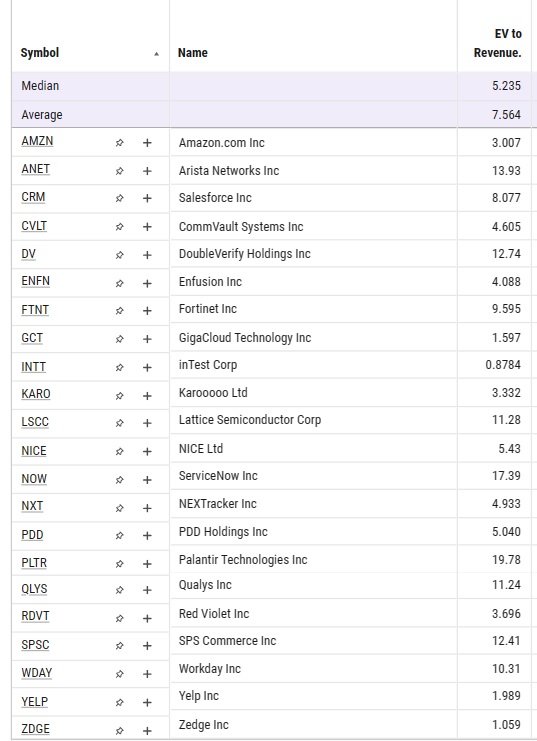Select the Median summary row label
This screenshot has height=741, width=537.
40,86
